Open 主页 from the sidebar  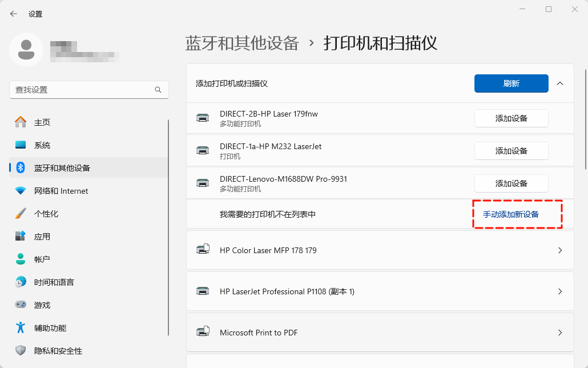42,122
